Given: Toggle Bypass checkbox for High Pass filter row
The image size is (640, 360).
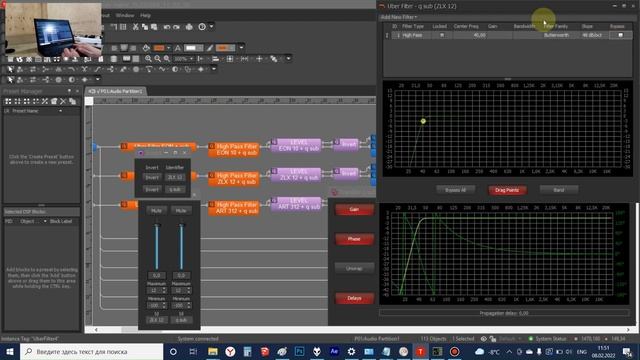Looking at the screenshot, I should click(x=620, y=36).
